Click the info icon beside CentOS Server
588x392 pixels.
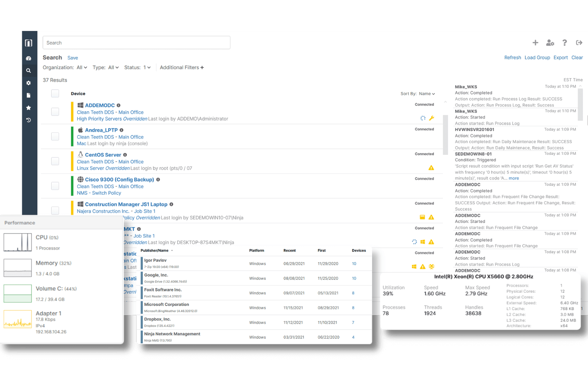(x=125, y=155)
